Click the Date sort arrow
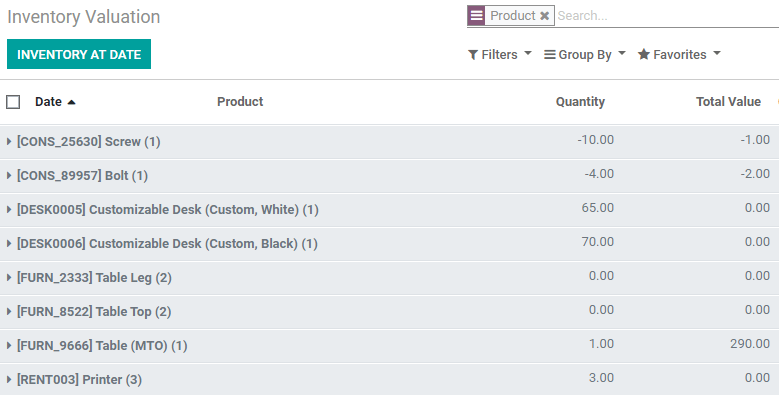 pyautogui.click(x=72, y=102)
